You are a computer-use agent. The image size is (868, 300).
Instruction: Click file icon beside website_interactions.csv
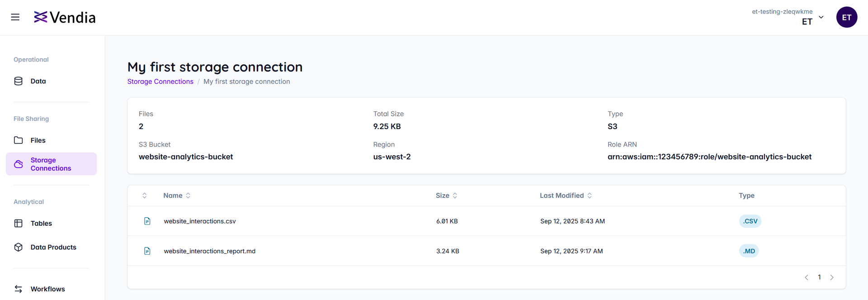click(147, 221)
